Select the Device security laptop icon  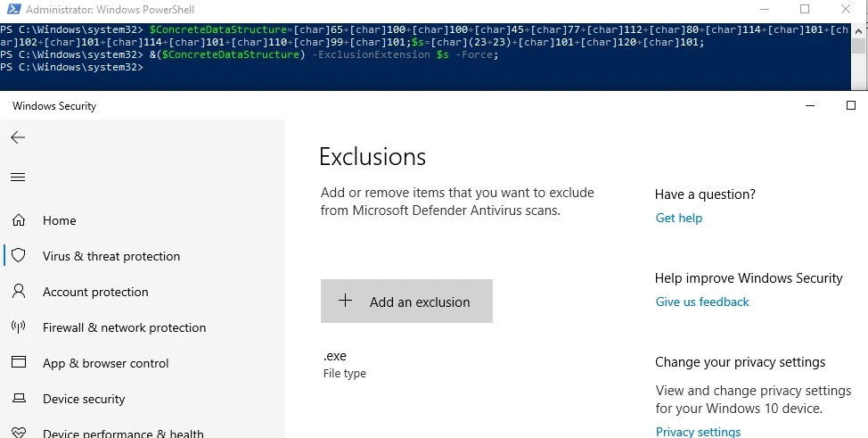click(x=18, y=399)
